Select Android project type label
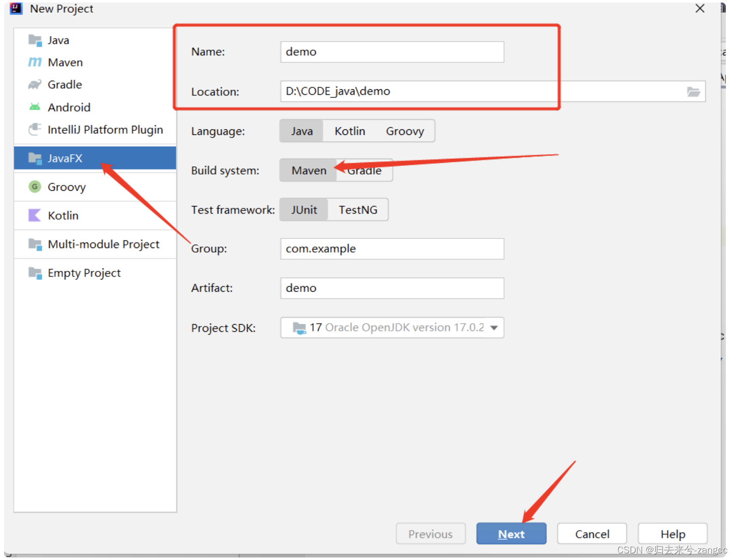Image resolution: width=735 pixels, height=560 pixels. point(69,107)
